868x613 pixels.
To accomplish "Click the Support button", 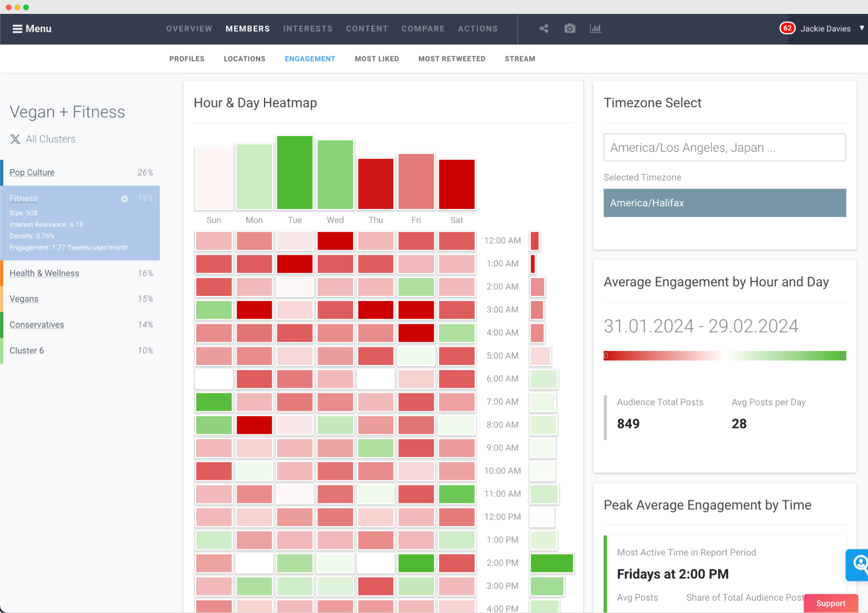I will (x=831, y=603).
